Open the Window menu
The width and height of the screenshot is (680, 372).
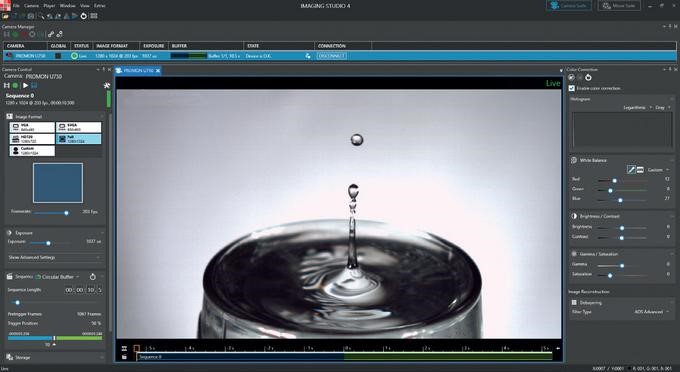click(67, 6)
